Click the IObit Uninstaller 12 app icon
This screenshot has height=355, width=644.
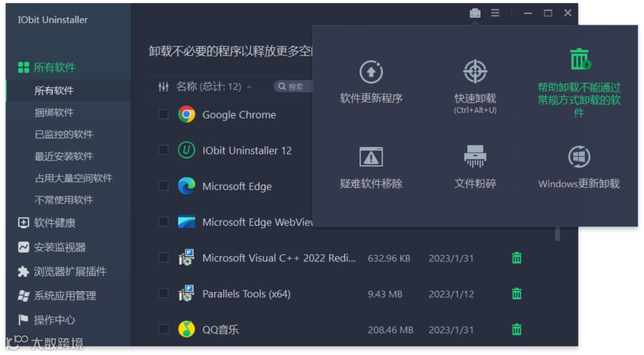pyautogui.click(x=187, y=150)
